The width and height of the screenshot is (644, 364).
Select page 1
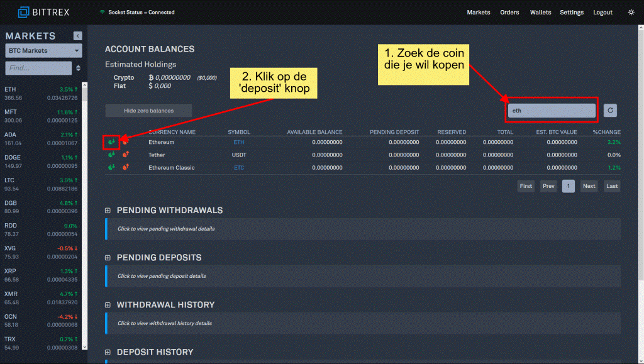[x=569, y=186]
